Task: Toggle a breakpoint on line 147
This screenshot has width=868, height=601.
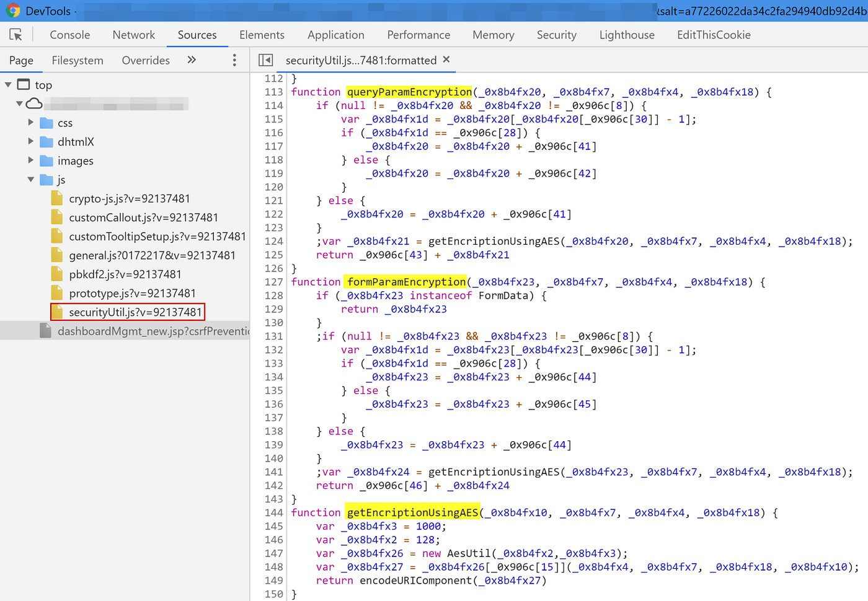Action: 273,553
